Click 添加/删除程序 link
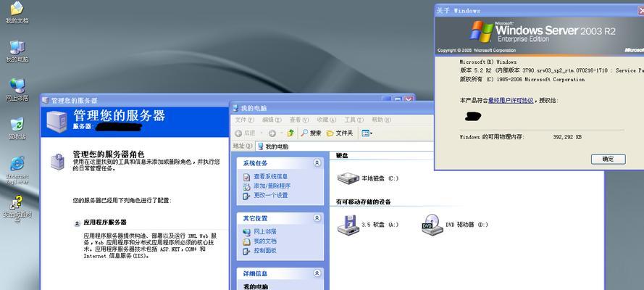 point(272,186)
